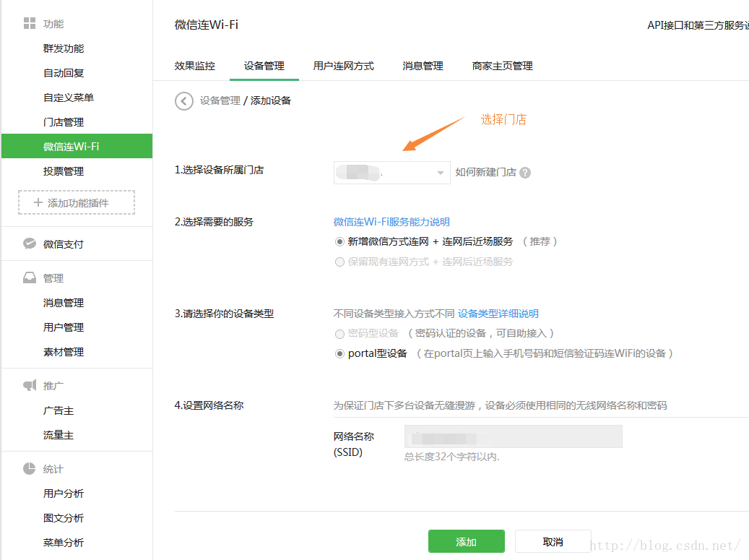Select 新增微信方式连网 radio option
The image size is (749, 560).
click(339, 242)
